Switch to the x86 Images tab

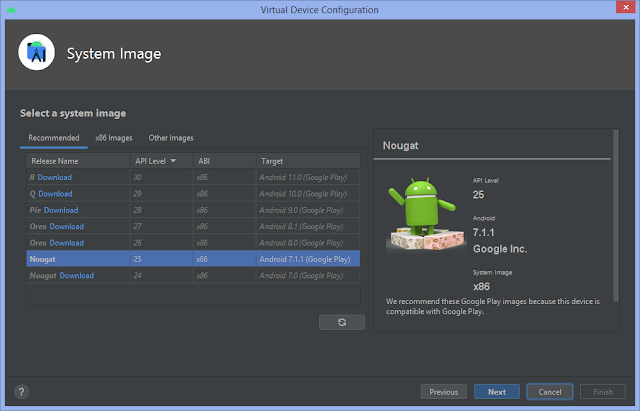(114, 138)
